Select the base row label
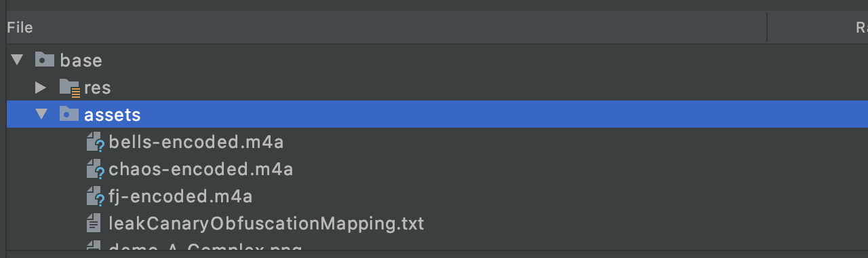Viewport: 868px width, 258px height. click(x=81, y=60)
